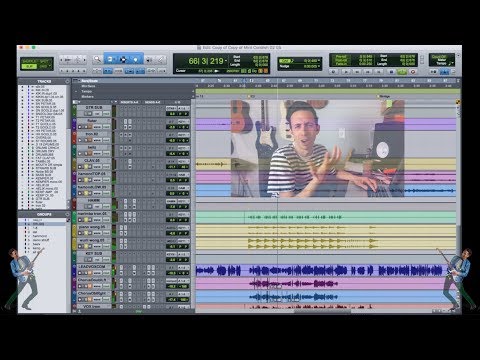Click the INSERTS A-E column header
The image size is (480, 360).
[129, 102]
